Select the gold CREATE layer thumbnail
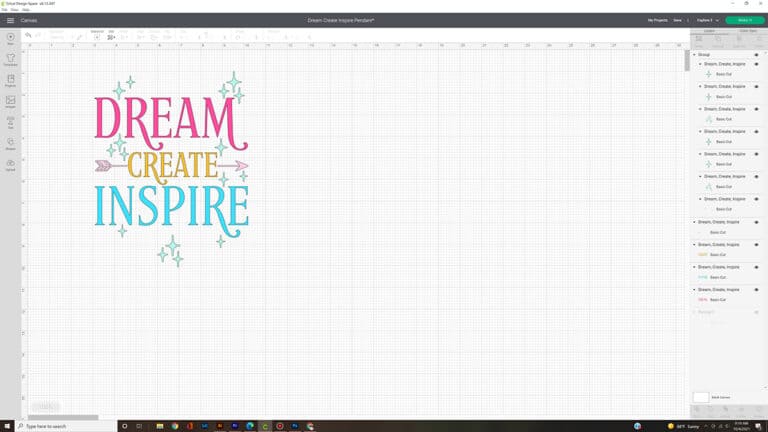Screen dimensions: 768x432 (x=703, y=255)
